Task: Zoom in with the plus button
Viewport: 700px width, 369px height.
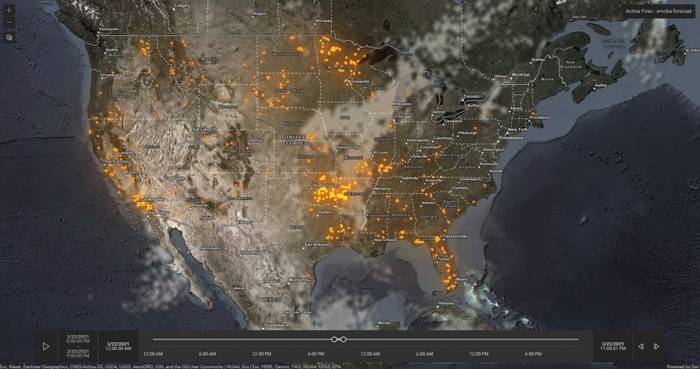Action: point(9,9)
